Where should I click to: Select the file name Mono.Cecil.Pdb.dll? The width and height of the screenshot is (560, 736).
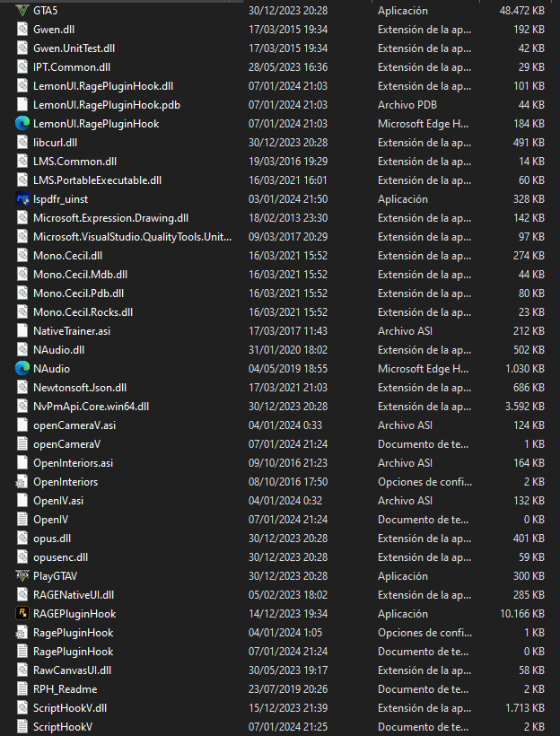coord(78,294)
